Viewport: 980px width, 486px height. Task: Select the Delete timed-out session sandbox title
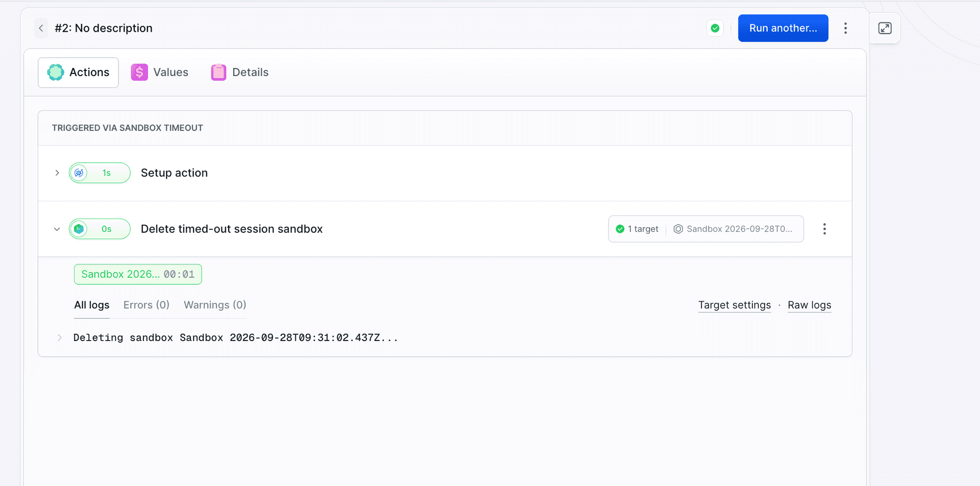(x=232, y=229)
